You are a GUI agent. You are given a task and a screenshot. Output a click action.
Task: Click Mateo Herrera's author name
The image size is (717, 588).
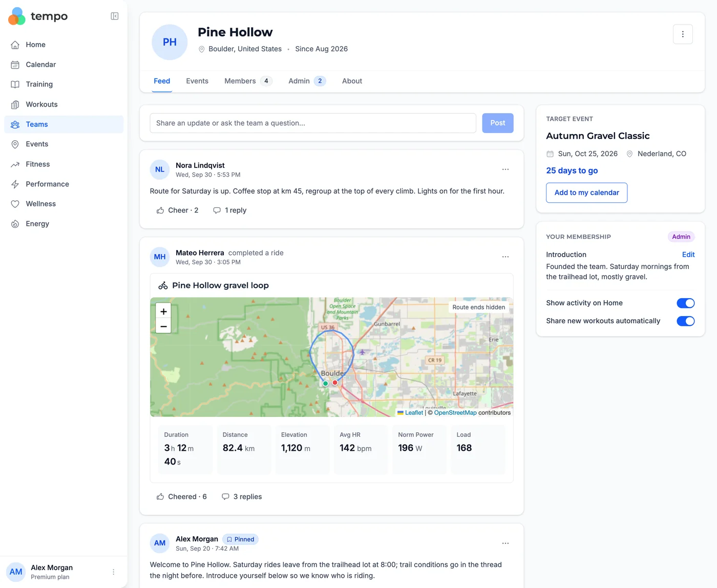click(x=200, y=253)
